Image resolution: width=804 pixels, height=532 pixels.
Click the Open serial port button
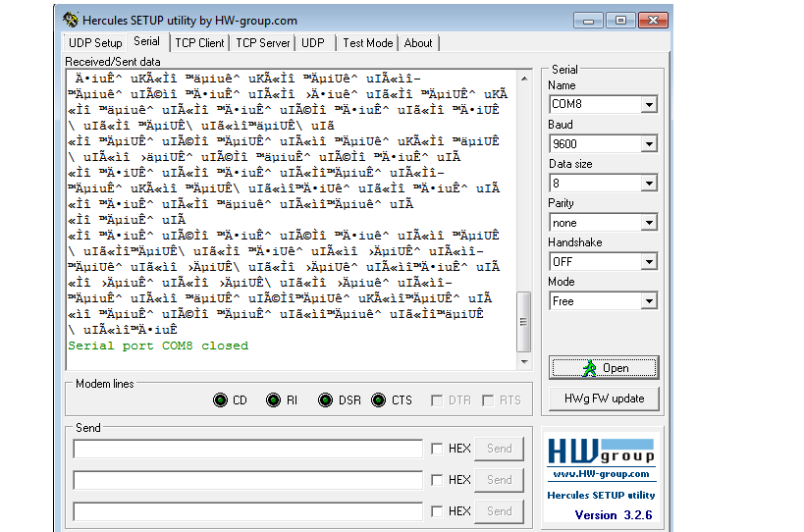pos(604,368)
